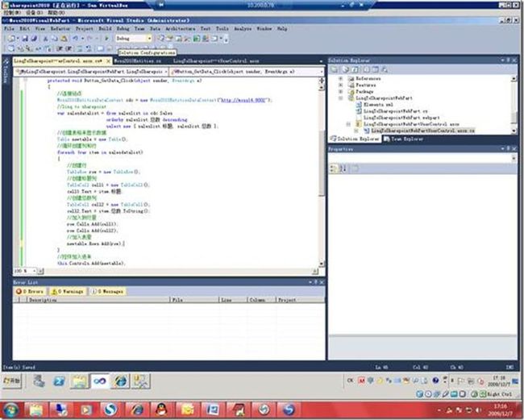Open the Build menu
Viewport: 524px width, 420px height.
tap(105, 29)
